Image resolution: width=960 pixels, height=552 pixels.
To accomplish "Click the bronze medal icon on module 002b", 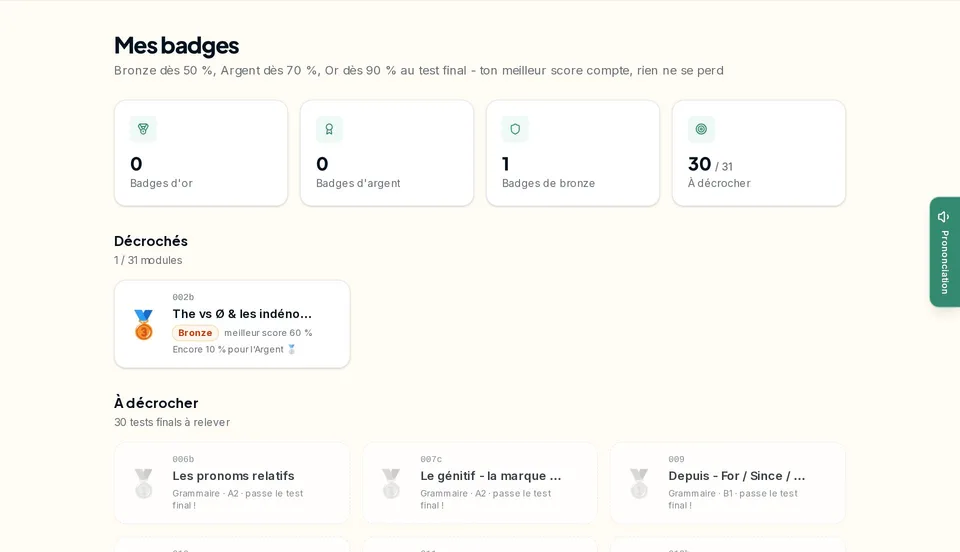I will point(144,324).
